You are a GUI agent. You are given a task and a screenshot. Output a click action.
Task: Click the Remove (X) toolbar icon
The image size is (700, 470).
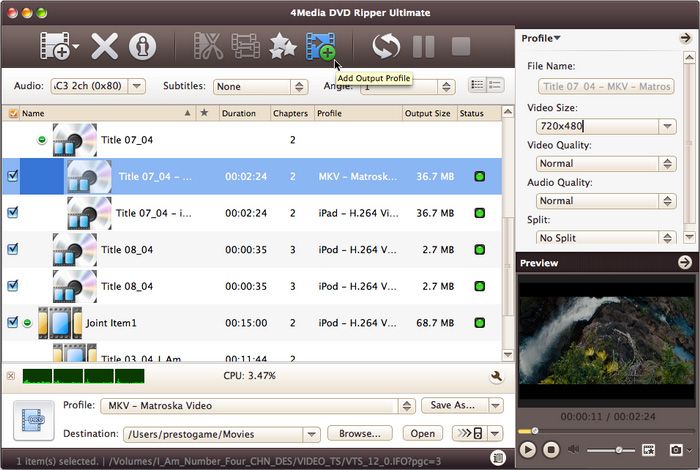[x=105, y=47]
